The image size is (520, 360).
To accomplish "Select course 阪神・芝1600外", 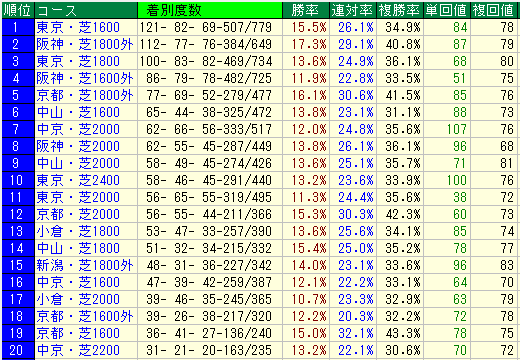I will click(85, 78).
